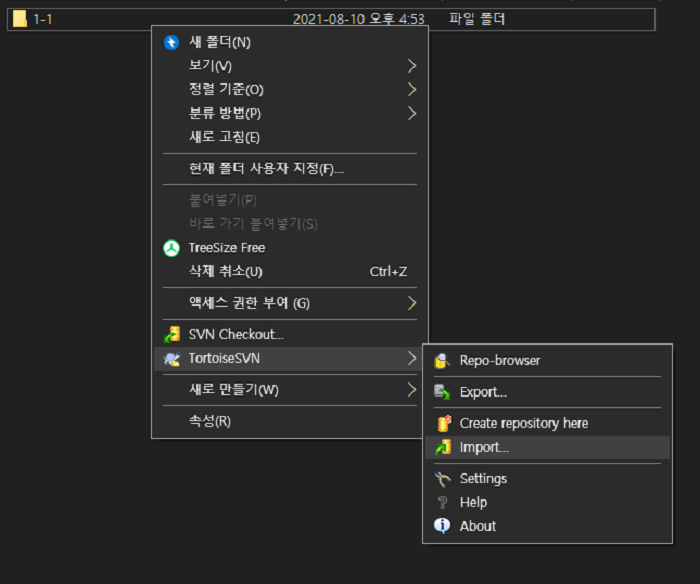The width and height of the screenshot is (700, 584).
Task: Select 현재 폴더 사용자 지정(F)...
Action: pos(290,169)
